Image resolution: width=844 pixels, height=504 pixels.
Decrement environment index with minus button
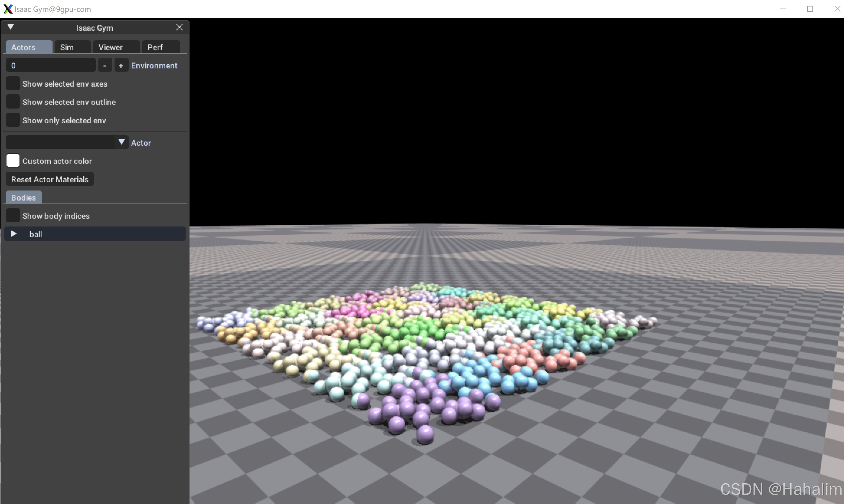click(105, 65)
